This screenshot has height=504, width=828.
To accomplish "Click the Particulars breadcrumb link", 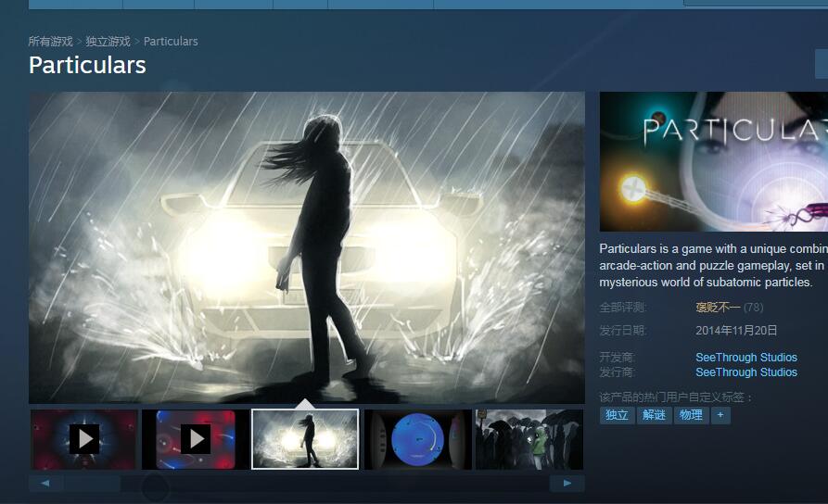I will (171, 41).
